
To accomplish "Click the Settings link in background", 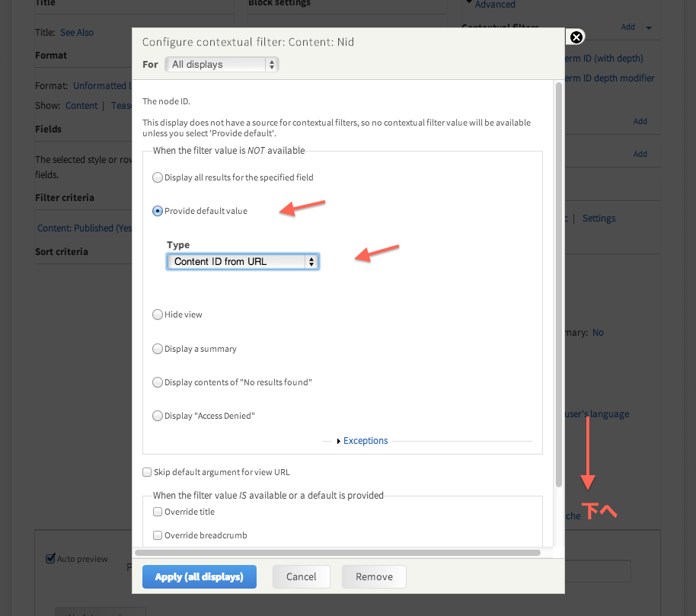I will [599, 219].
